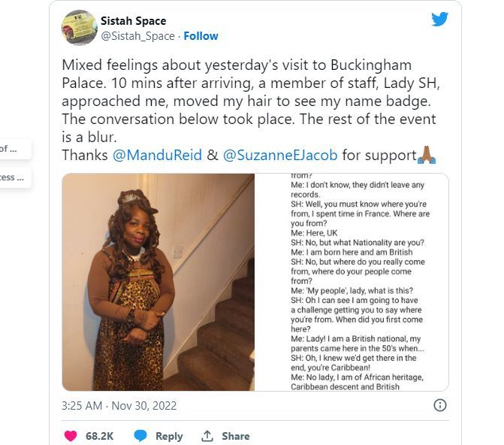Follow the Sistah Space account

pos(201,36)
